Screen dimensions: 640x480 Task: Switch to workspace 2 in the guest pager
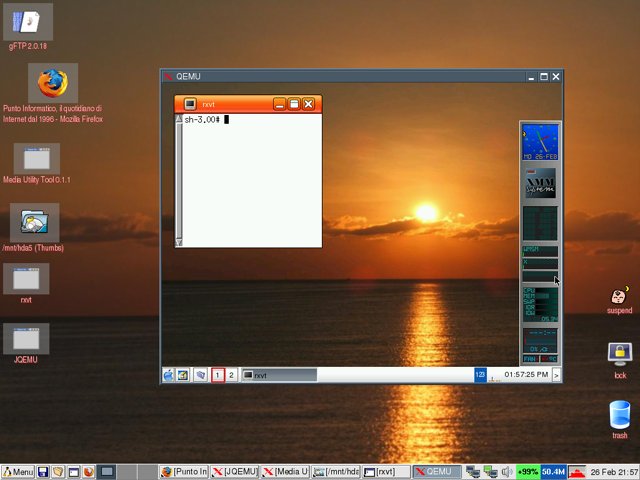tap(231, 375)
